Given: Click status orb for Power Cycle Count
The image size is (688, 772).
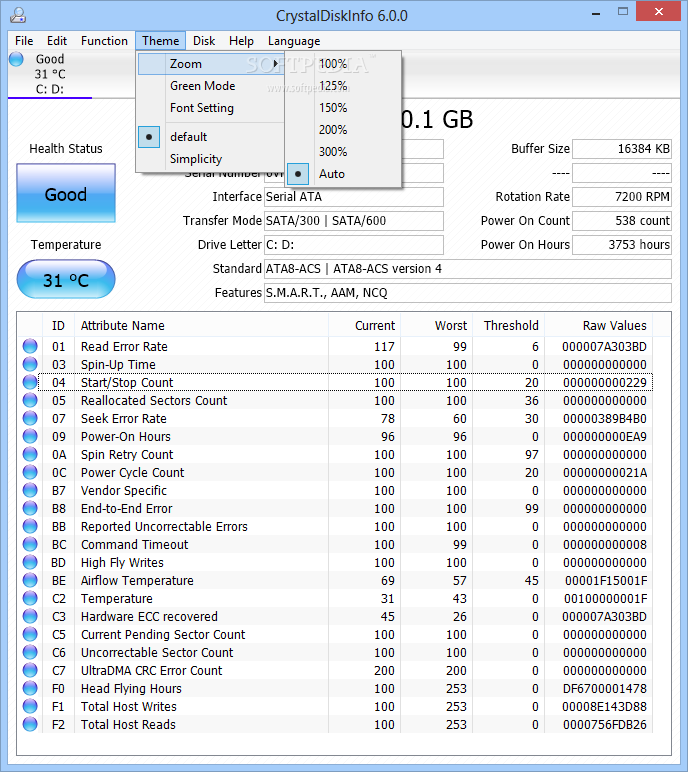Looking at the screenshot, I should pyautogui.click(x=30, y=472).
